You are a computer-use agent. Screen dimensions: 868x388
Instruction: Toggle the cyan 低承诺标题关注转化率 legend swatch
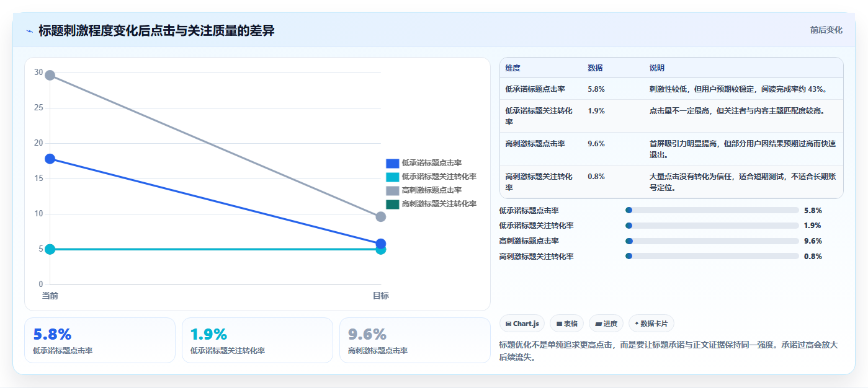pos(392,177)
